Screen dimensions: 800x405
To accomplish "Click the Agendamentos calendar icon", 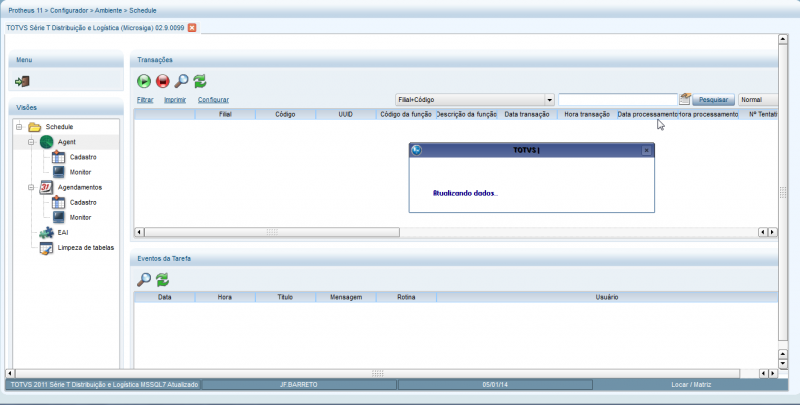I will pos(46,187).
